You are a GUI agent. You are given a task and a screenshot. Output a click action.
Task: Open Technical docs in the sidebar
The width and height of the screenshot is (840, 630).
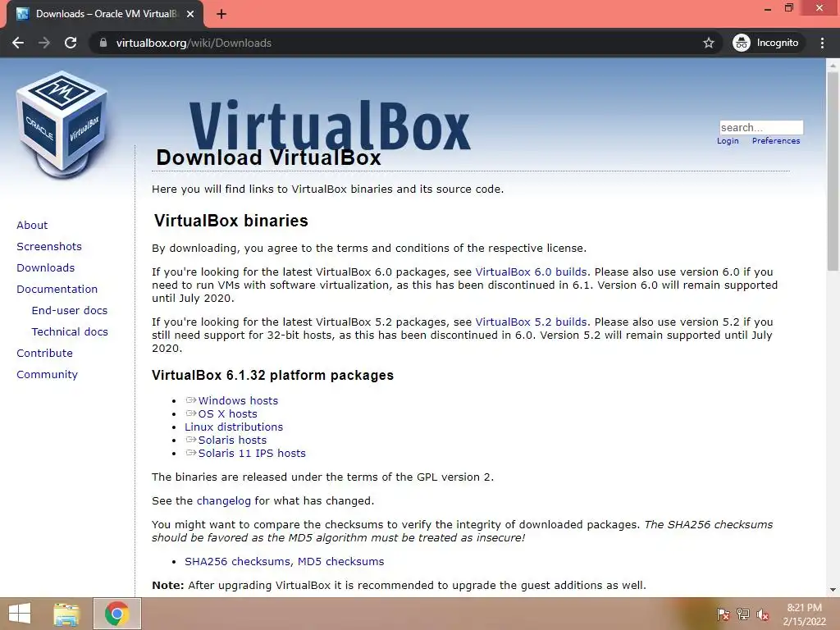coord(70,332)
